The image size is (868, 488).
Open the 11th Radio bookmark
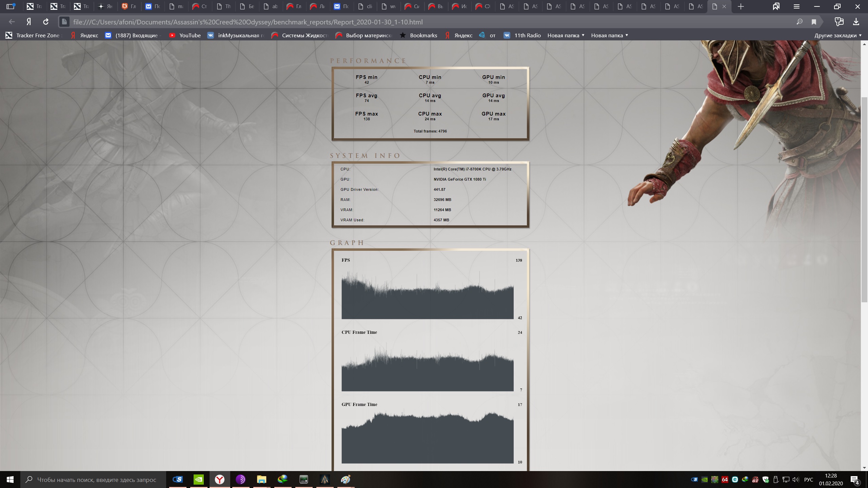tap(522, 35)
